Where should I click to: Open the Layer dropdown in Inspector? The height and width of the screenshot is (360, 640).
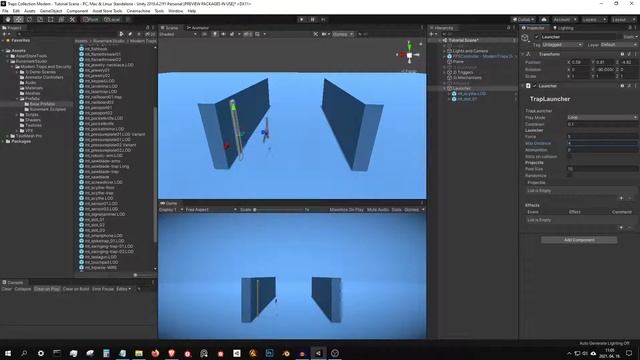click(618, 44)
